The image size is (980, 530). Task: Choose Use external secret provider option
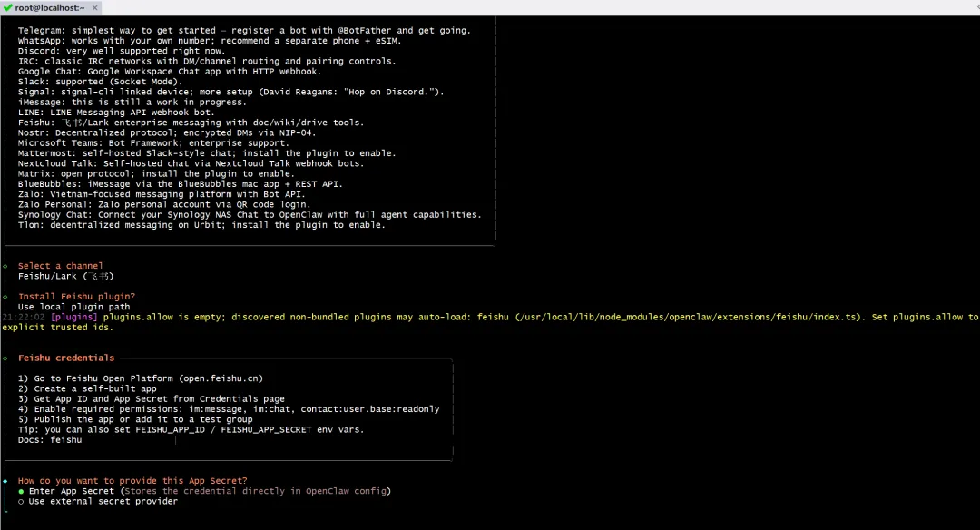tap(98, 501)
